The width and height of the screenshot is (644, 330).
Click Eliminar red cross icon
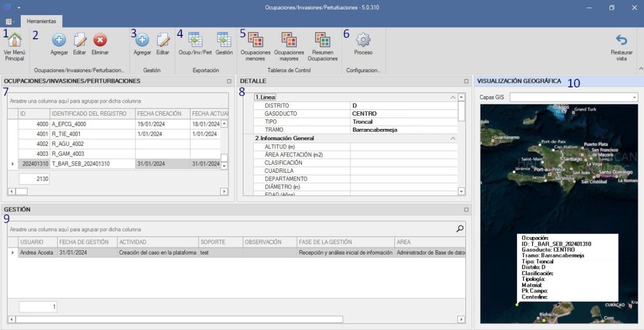[x=100, y=41]
